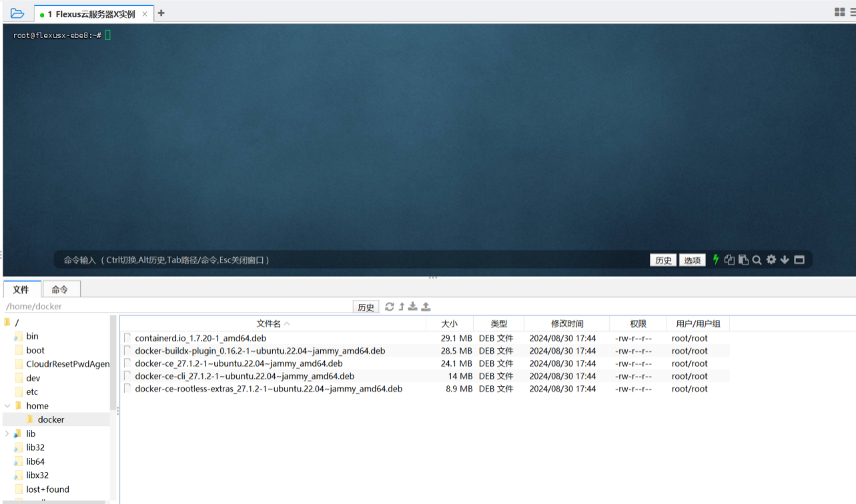This screenshot has width=856, height=504.
Task: Click the upload icon in file toolbar
Action: [426, 307]
